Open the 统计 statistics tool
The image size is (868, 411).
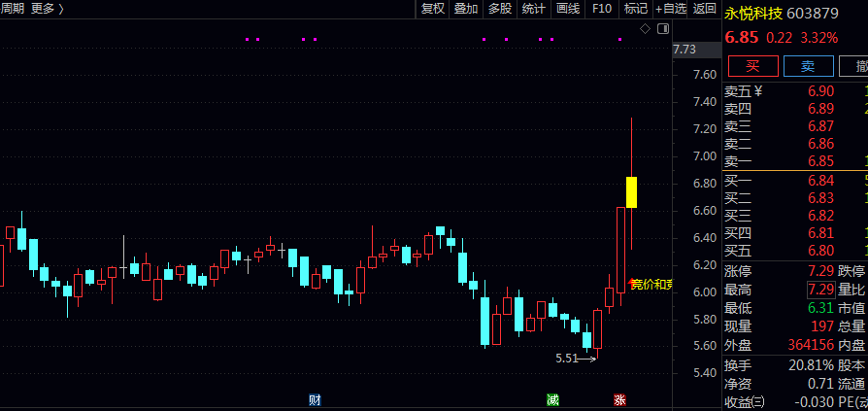534,9
